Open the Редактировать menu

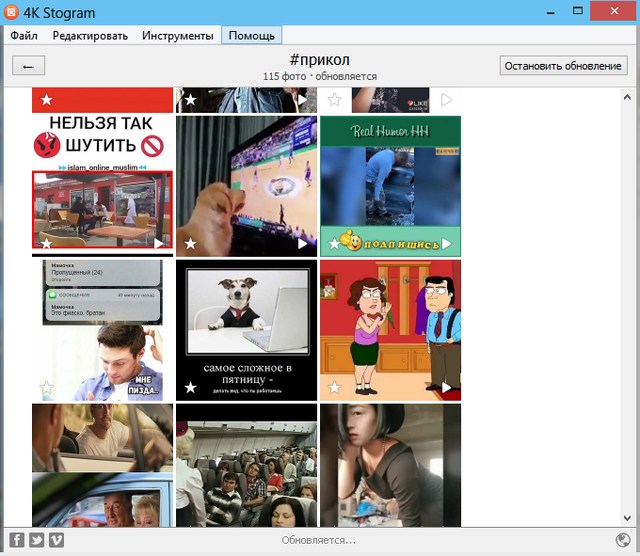(x=90, y=36)
